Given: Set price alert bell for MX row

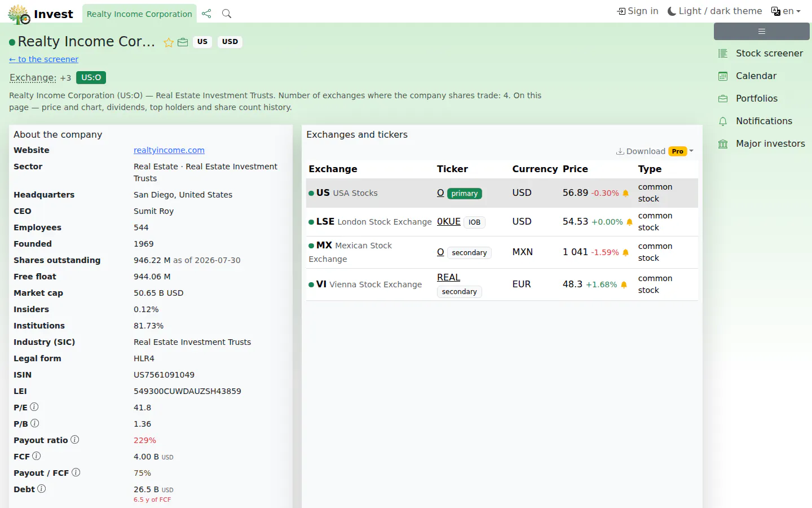Looking at the screenshot, I should point(625,252).
